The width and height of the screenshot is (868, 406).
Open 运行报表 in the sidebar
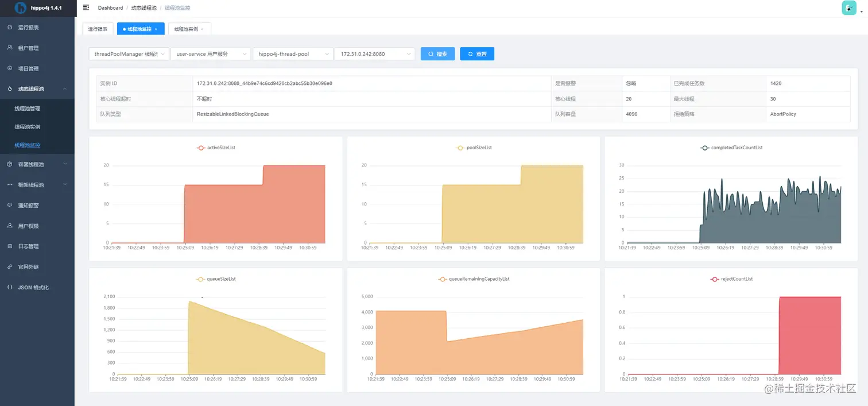[37, 28]
